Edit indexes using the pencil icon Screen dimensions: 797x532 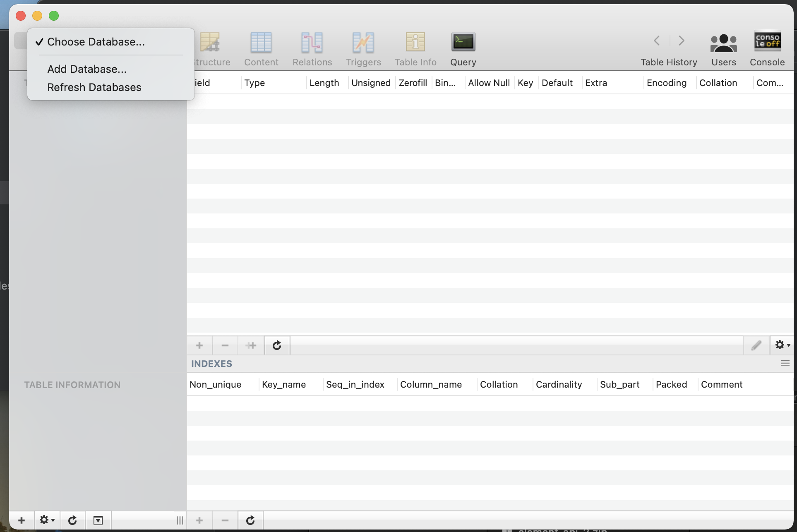(x=756, y=345)
